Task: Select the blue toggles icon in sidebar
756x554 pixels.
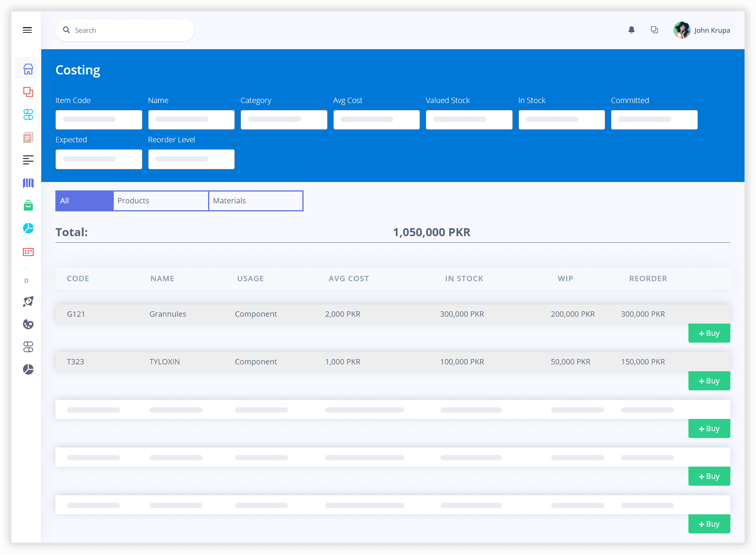Action: 28,114
